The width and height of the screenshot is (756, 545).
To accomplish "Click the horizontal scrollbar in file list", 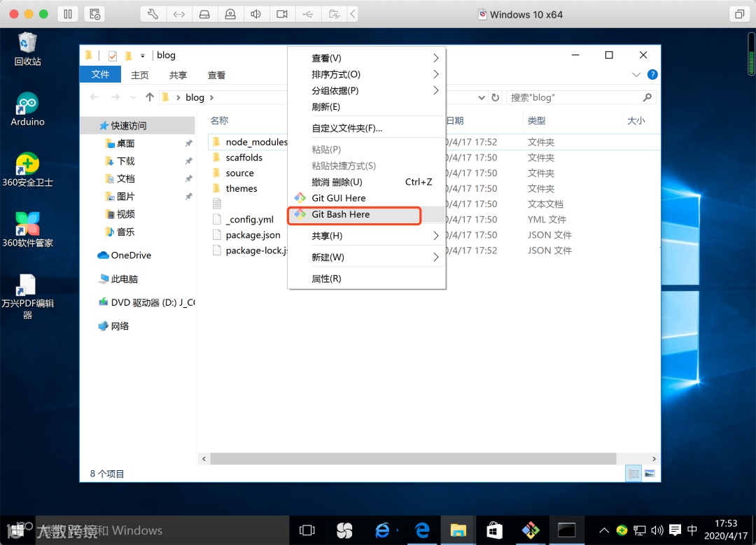I will (x=414, y=459).
